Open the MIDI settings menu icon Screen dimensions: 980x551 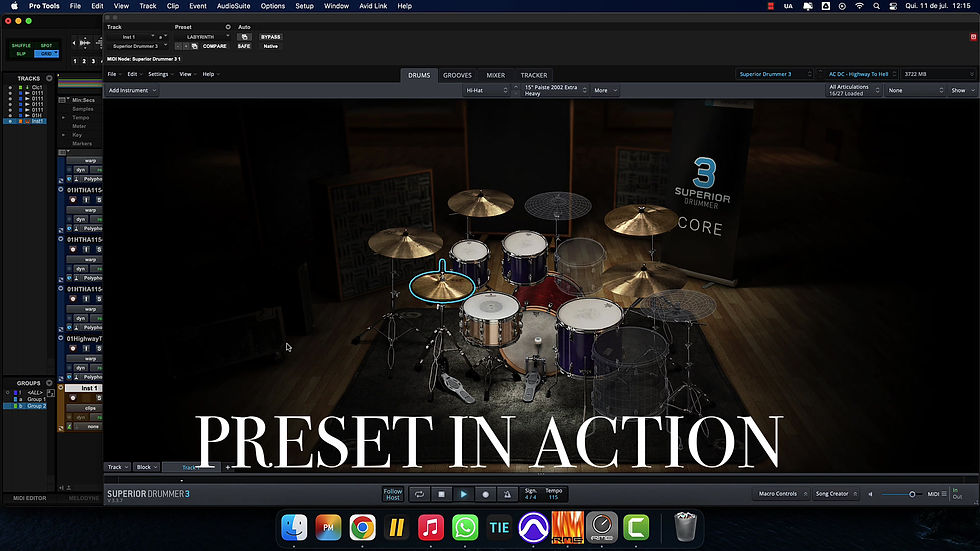pos(944,494)
